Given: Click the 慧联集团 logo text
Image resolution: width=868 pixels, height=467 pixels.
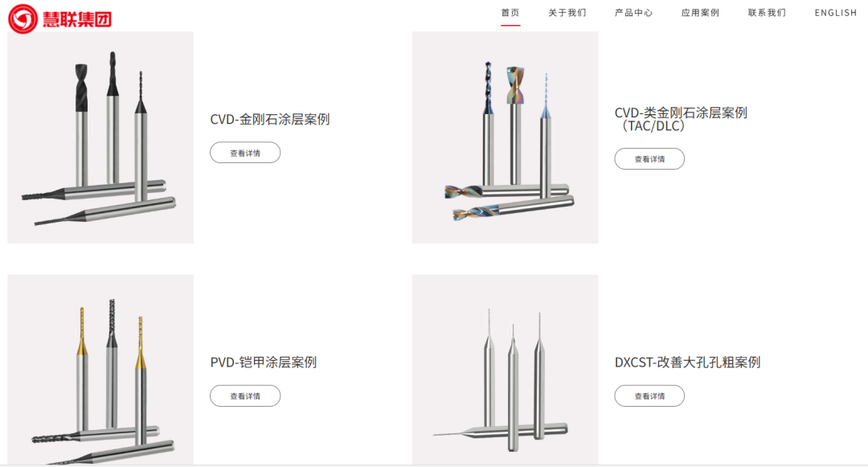Looking at the screenshot, I should click(x=77, y=19).
